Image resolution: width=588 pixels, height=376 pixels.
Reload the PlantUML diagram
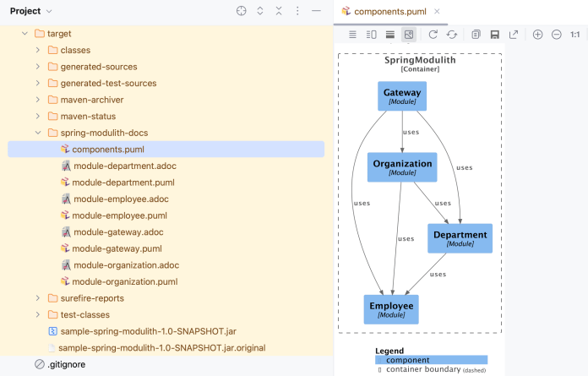point(433,35)
